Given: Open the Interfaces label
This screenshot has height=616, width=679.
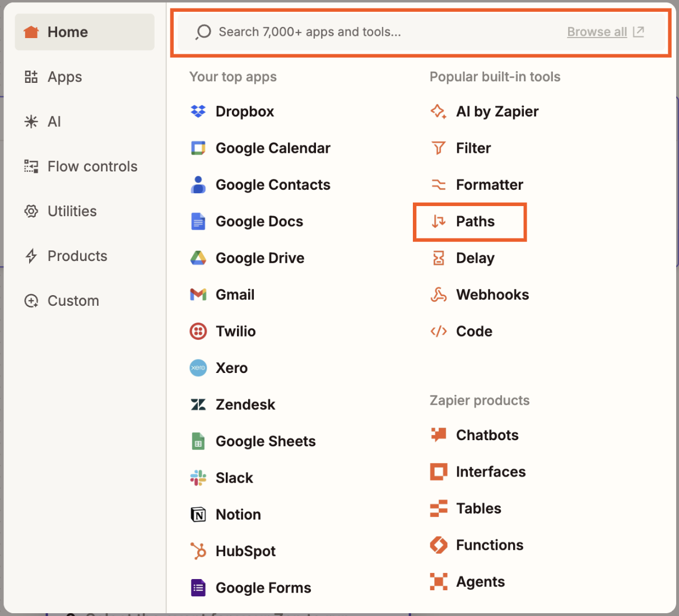Looking at the screenshot, I should (491, 472).
